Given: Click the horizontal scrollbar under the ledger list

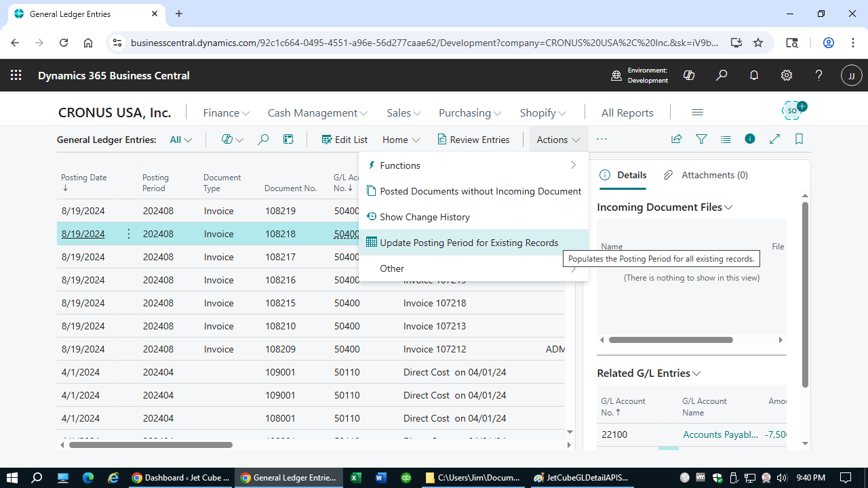Looking at the screenshot, I should [151, 445].
